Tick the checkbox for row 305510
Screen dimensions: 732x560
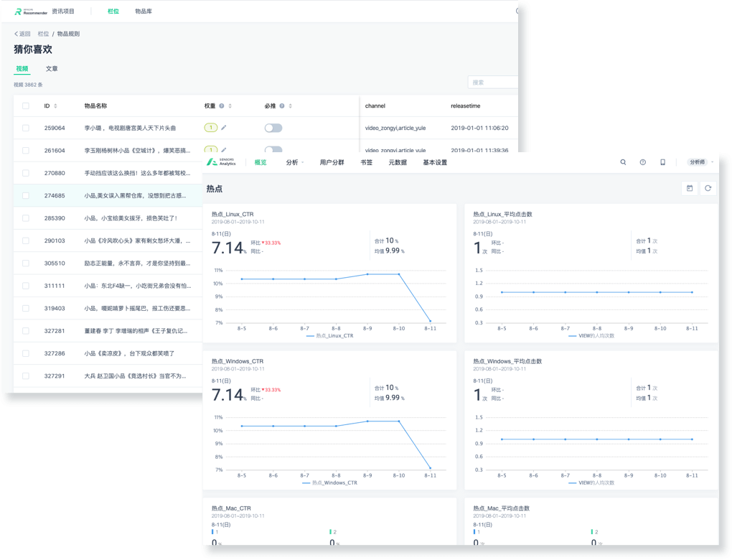[x=26, y=263]
